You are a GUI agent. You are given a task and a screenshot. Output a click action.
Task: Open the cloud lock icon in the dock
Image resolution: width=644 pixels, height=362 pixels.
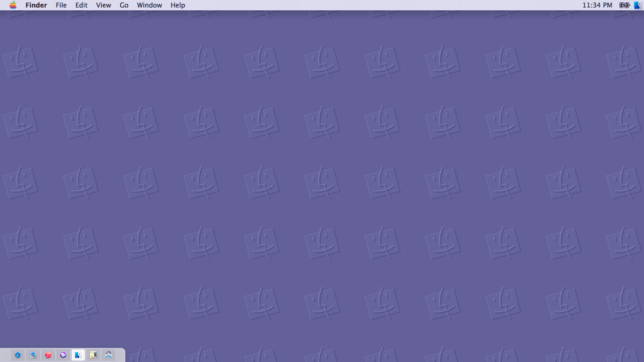pos(108,355)
